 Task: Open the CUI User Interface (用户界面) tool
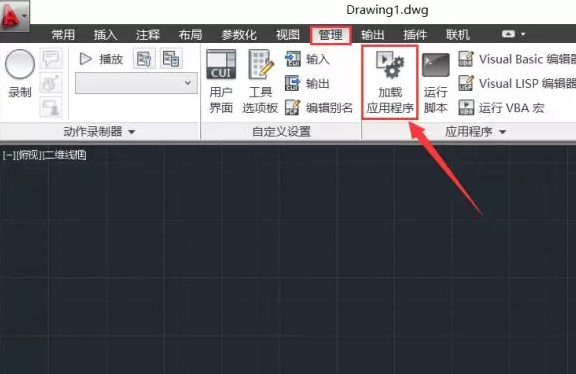coord(221,82)
